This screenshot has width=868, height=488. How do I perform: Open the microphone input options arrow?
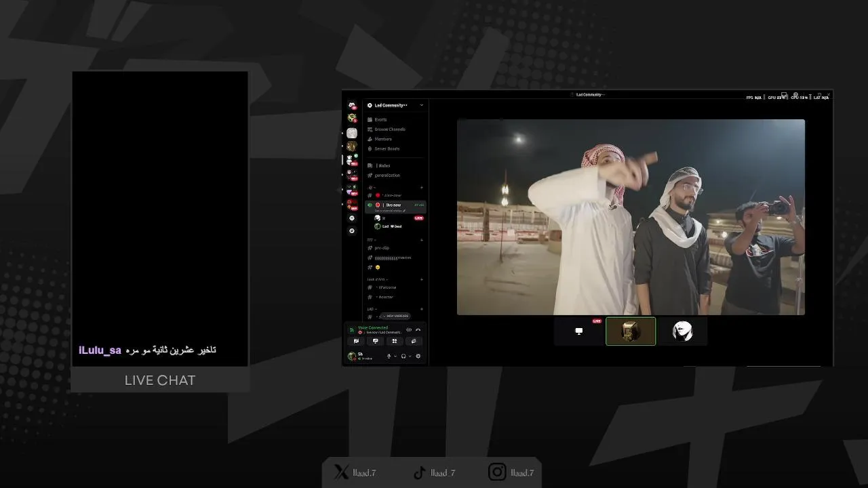click(395, 356)
